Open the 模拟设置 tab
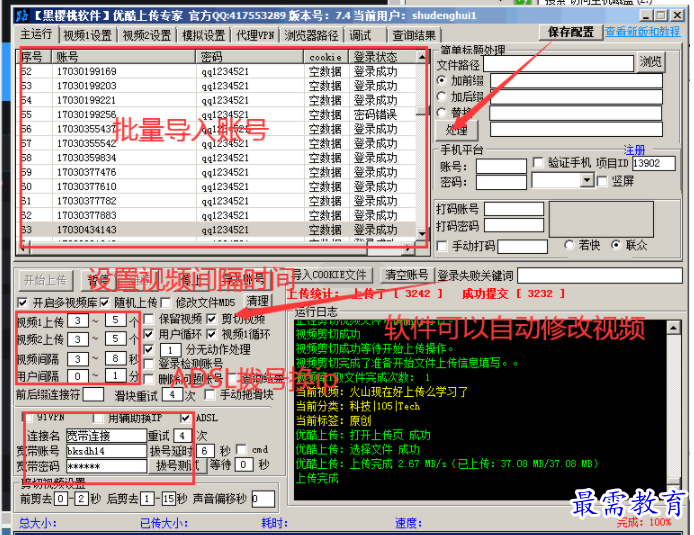 (204, 35)
